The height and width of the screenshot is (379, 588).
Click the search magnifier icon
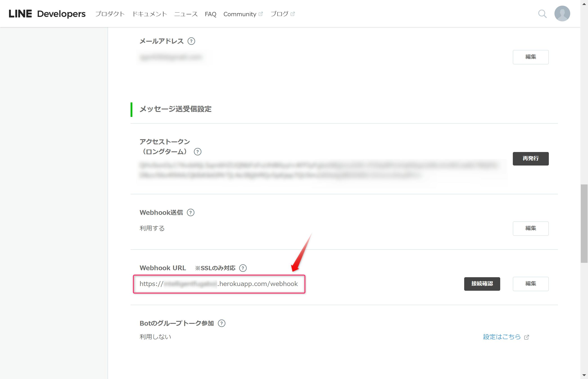[542, 14]
